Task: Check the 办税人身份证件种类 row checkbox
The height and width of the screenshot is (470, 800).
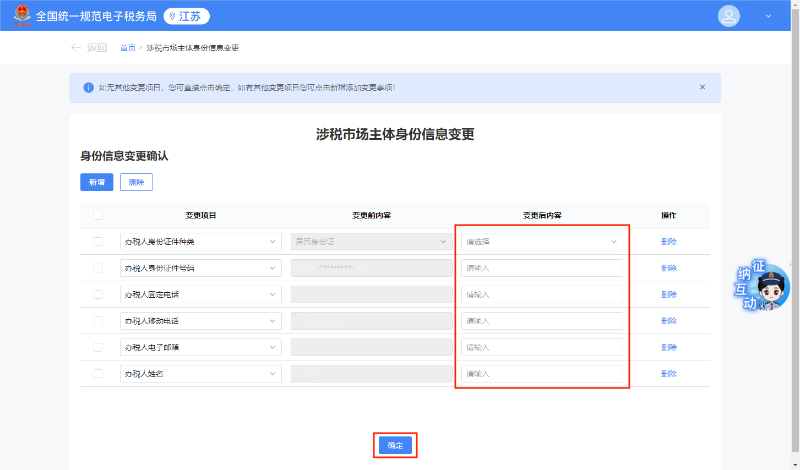Action: [x=98, y=241]
